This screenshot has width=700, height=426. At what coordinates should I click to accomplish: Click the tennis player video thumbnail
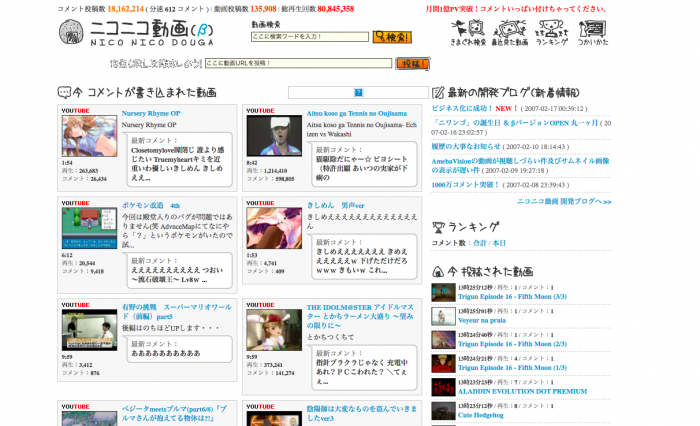(x=274, y=136)
